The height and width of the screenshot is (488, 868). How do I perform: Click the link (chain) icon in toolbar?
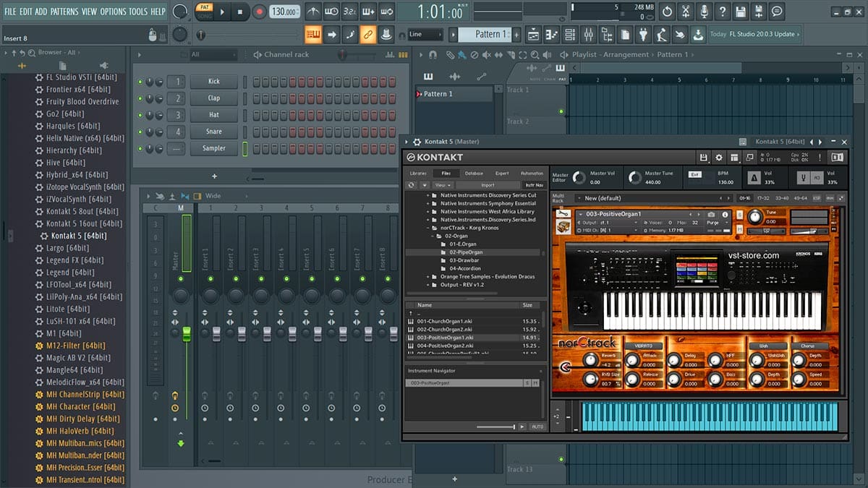pyautogui.click(x=368, y=34)
